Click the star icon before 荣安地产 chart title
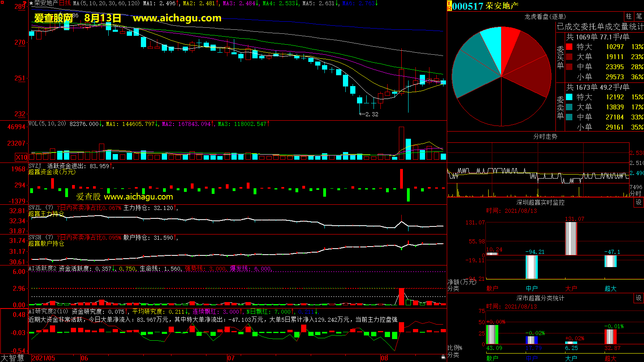 (31, 3)
